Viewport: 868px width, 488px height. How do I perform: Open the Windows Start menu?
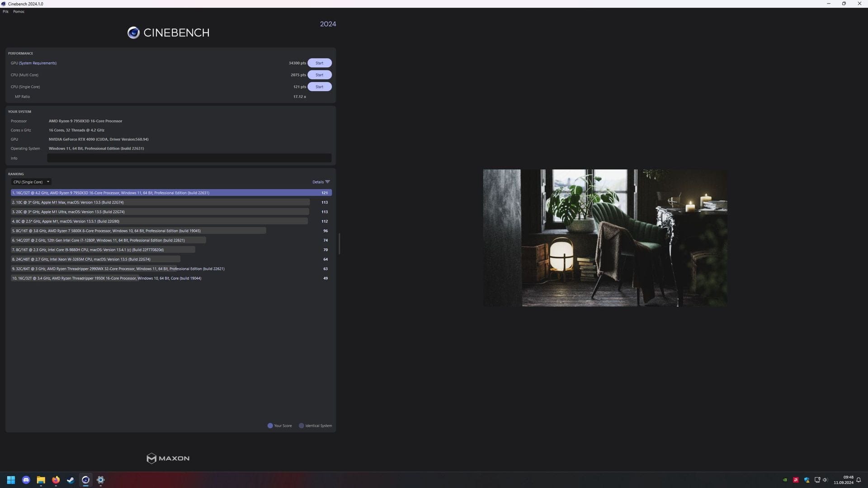click(11, 480)
